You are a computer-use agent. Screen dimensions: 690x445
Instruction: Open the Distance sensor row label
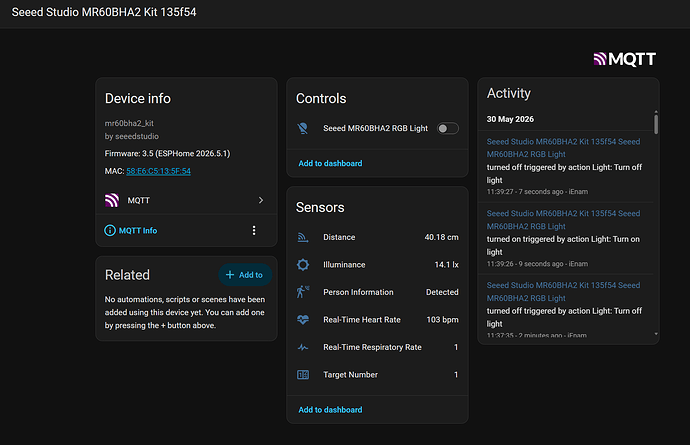[339, 237]
